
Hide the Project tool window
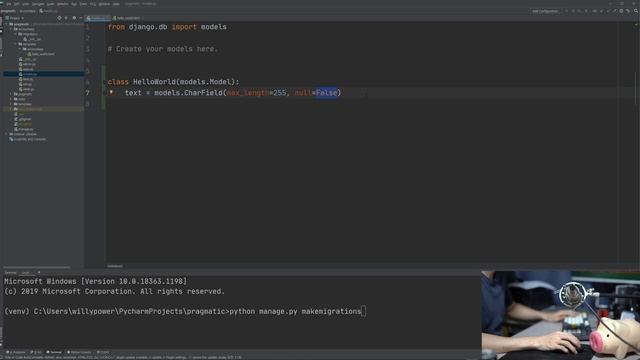[x=80, y=18]
